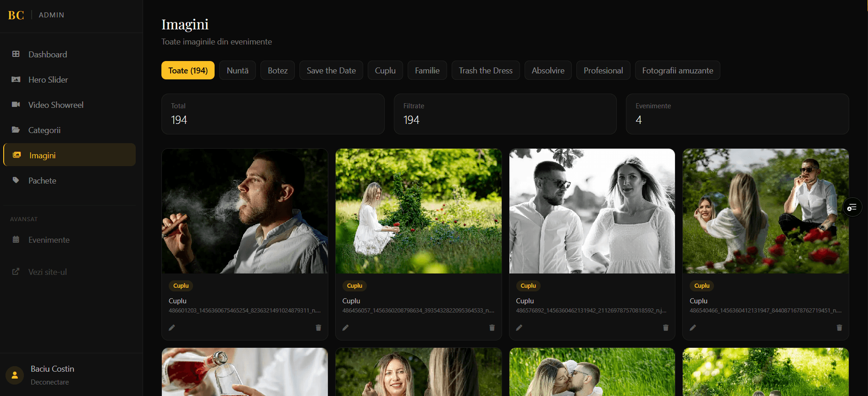The width and height of the screenshot is (868, 396).
Task: Filter images by Nuntă
Action: (x=238, y=70)
